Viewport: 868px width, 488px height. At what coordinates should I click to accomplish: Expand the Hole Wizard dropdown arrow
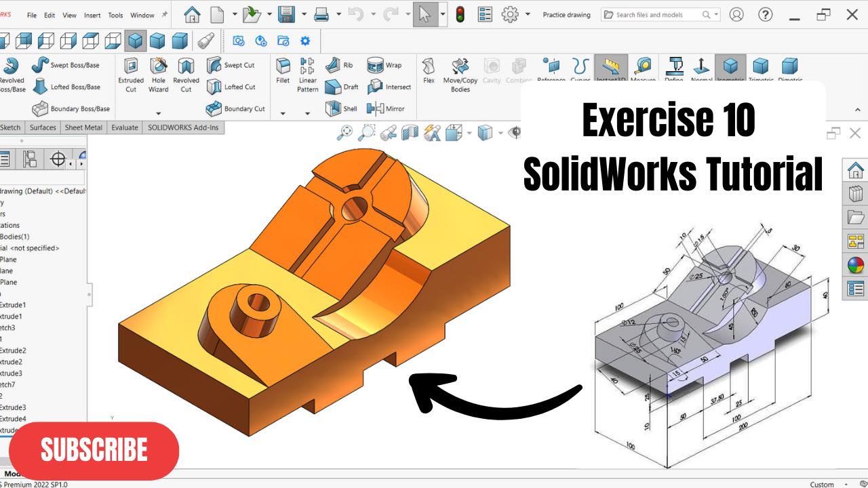pyautogui.click(x=159, y=113)
